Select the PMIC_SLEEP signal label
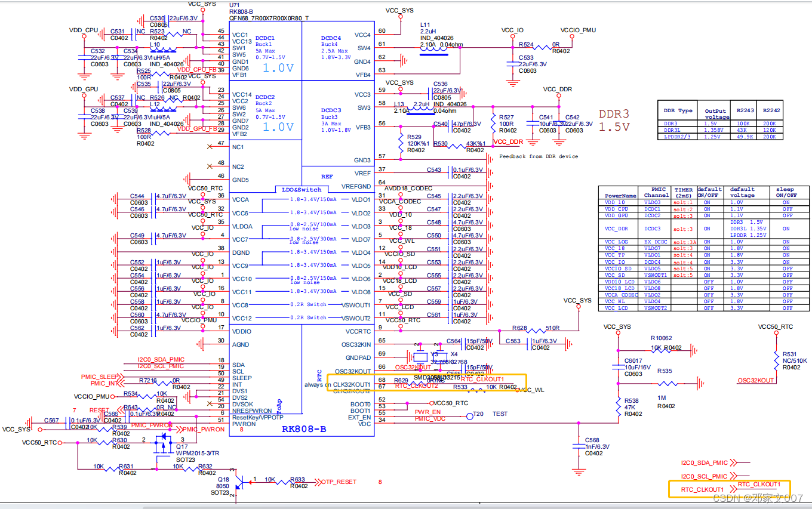Viewport: 812px width, 509px height. point(100,377)
